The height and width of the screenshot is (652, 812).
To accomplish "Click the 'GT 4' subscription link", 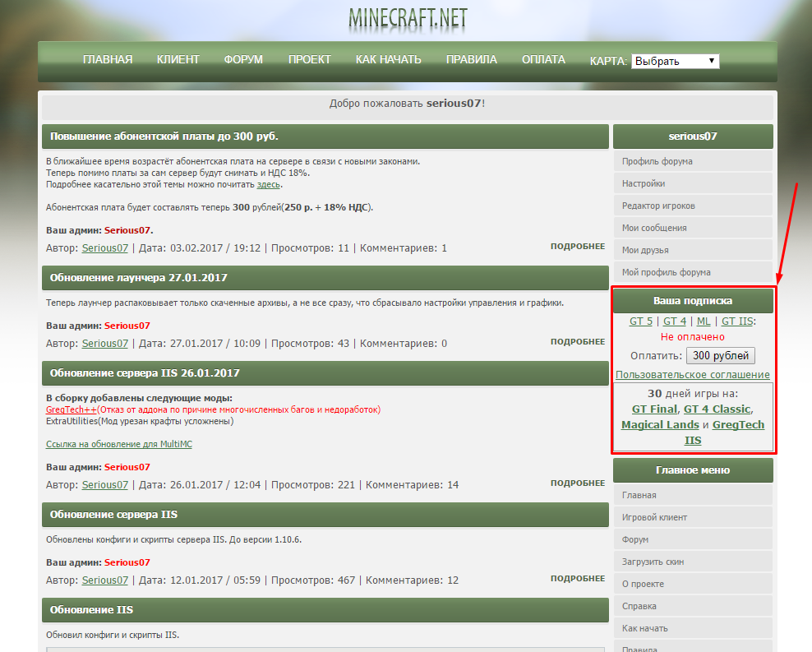I will [675, 321].
